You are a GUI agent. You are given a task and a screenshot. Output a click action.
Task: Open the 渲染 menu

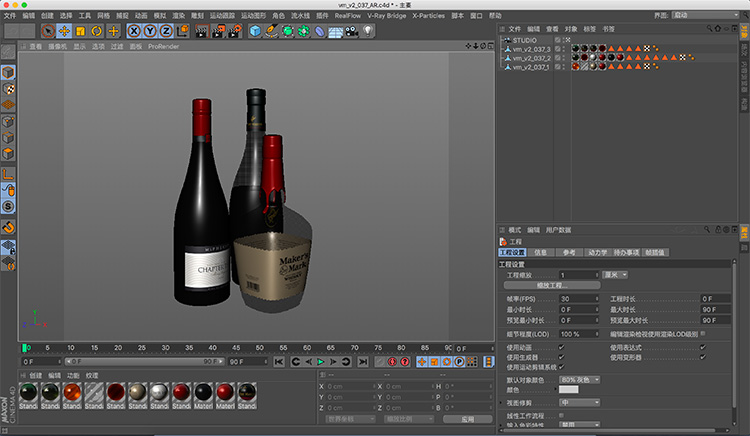tap(178, 16)
